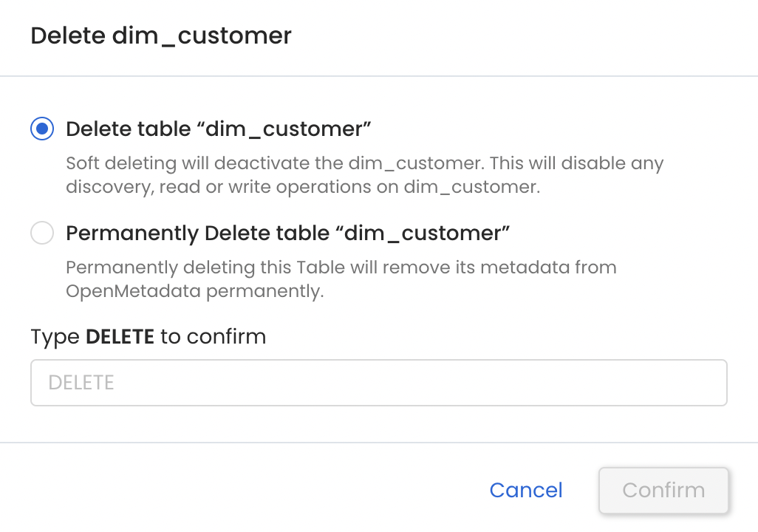Select the confirmation input under Type DELETE
758x532 pixels.
click(378, 382)
